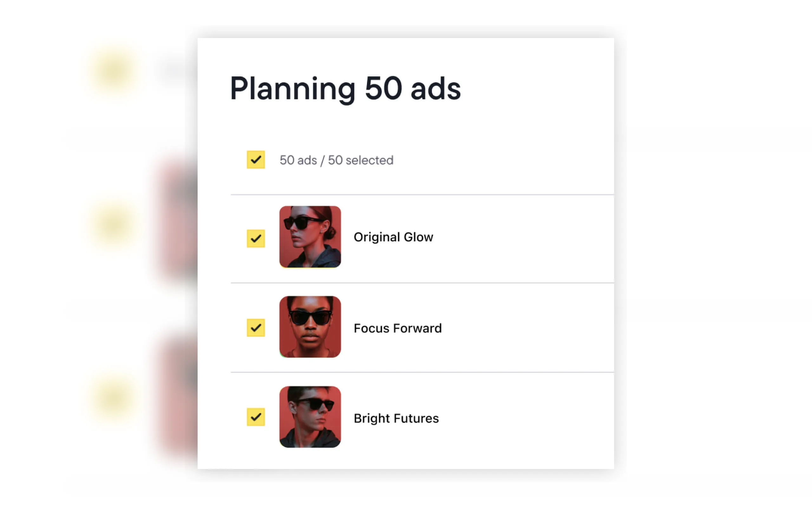Deselect the Original Glow ad checkbox
This screenshot has width=812, height=507.
[x=256, y=238]
